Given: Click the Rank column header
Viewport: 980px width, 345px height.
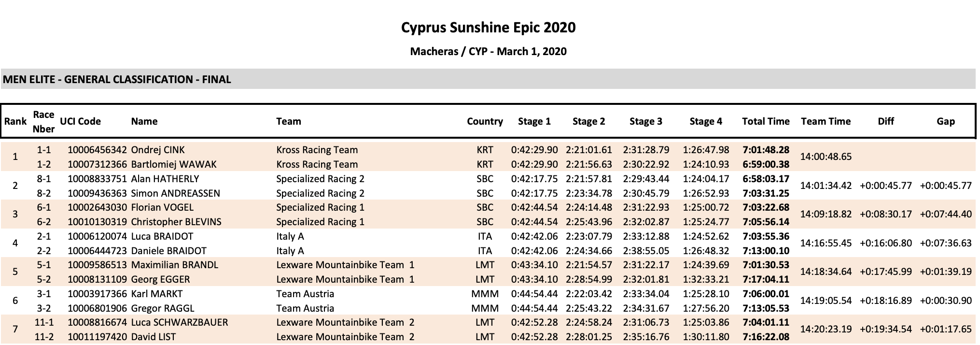Looking at the screenshot, I should [15, 121].
